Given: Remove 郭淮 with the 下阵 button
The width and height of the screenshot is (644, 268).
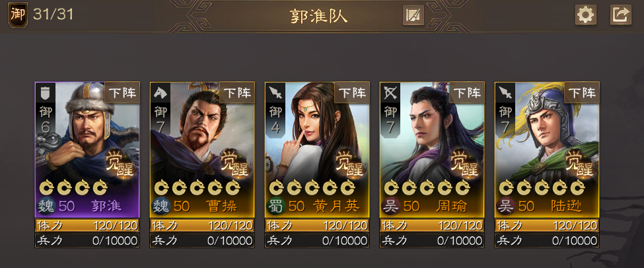Looking at the screenshot, I should [122, 93].
